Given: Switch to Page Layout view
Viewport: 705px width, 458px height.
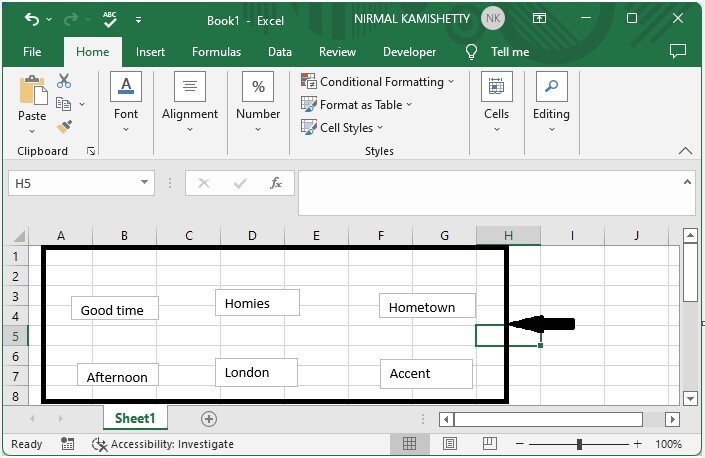Looking at the screenshot, I should pos(452,444).
